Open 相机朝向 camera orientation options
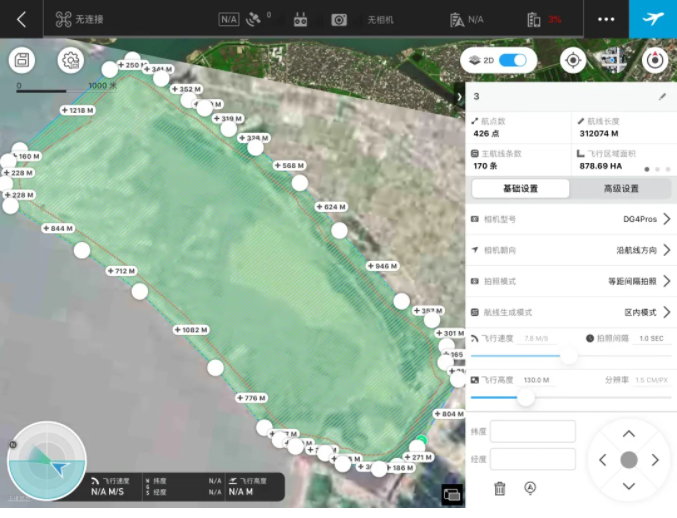Viewport: 677px width, 518px height. coord(665,250)
